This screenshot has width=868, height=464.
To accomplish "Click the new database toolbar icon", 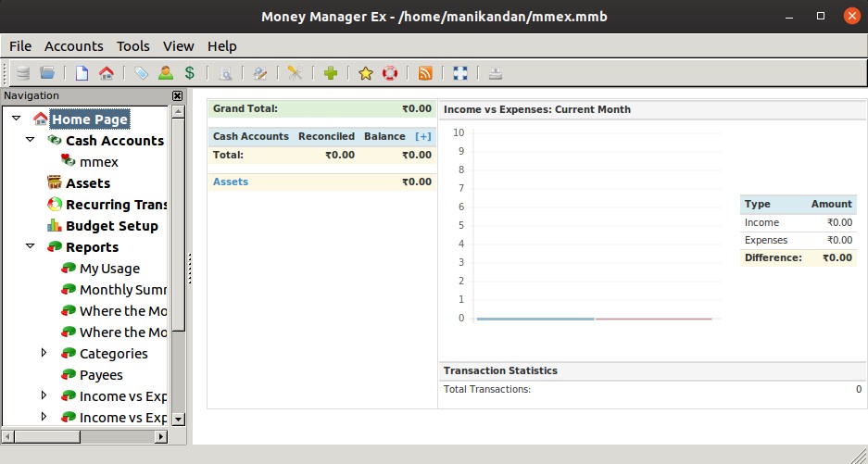I will point(23,72).
